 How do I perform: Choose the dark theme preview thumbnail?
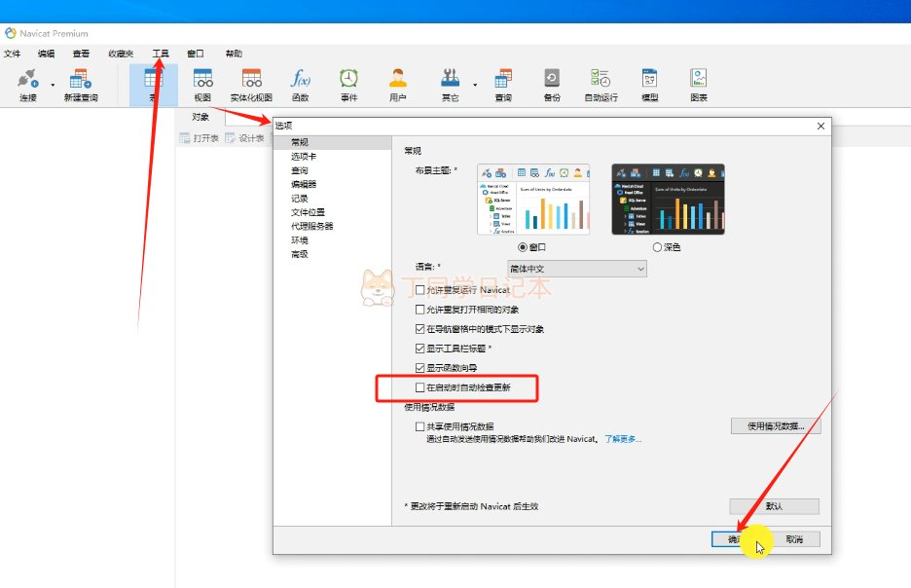point(668,200)
